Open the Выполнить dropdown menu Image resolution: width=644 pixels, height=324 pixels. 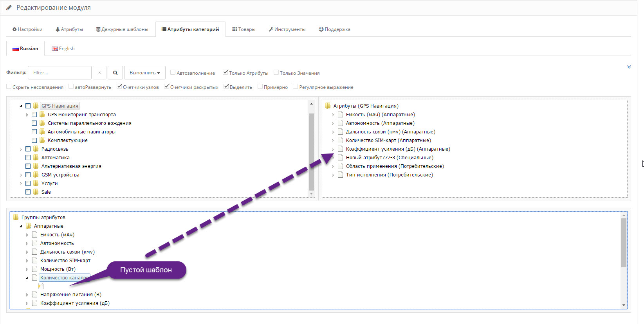[x=144, y=73]
